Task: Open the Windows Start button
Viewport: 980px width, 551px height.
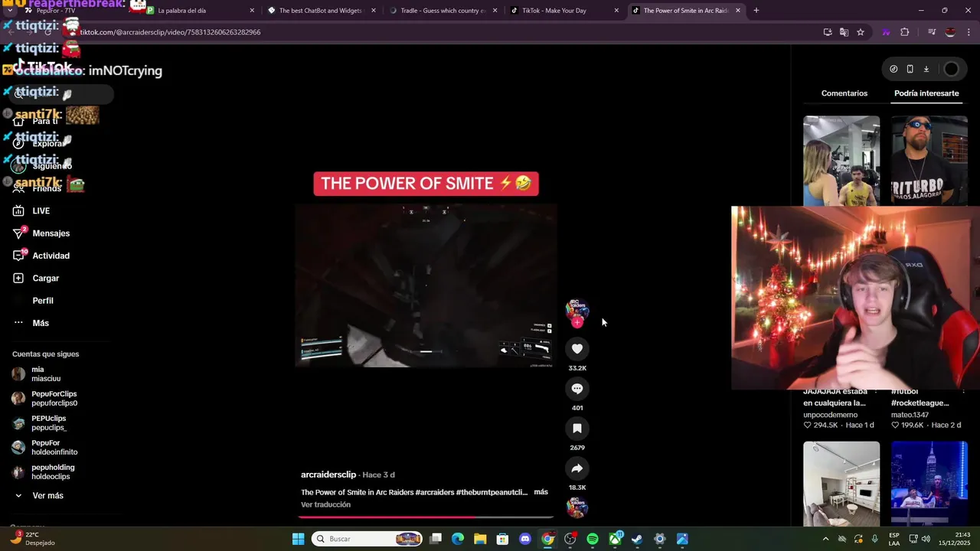Action: (x=299, y=539)
